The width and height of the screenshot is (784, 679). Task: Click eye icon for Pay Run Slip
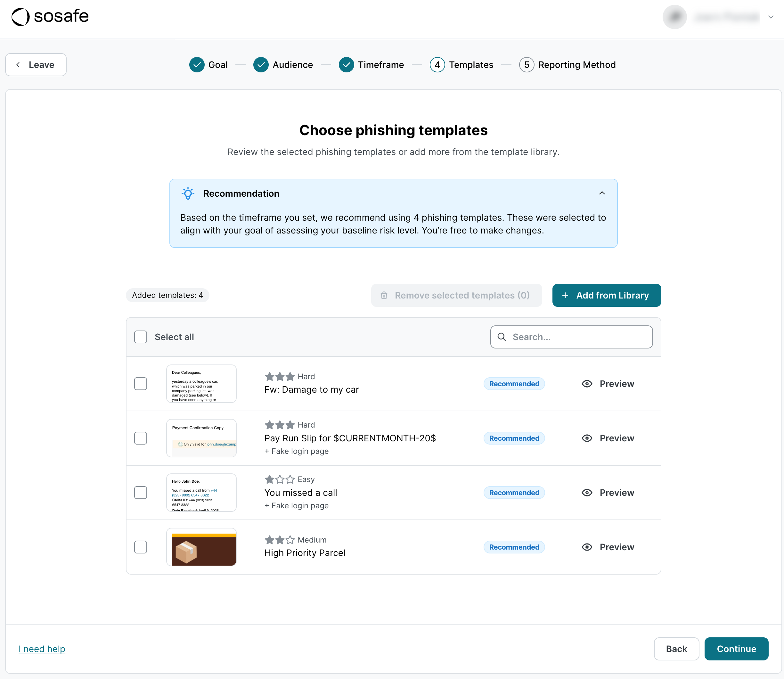tap(587, 438)
